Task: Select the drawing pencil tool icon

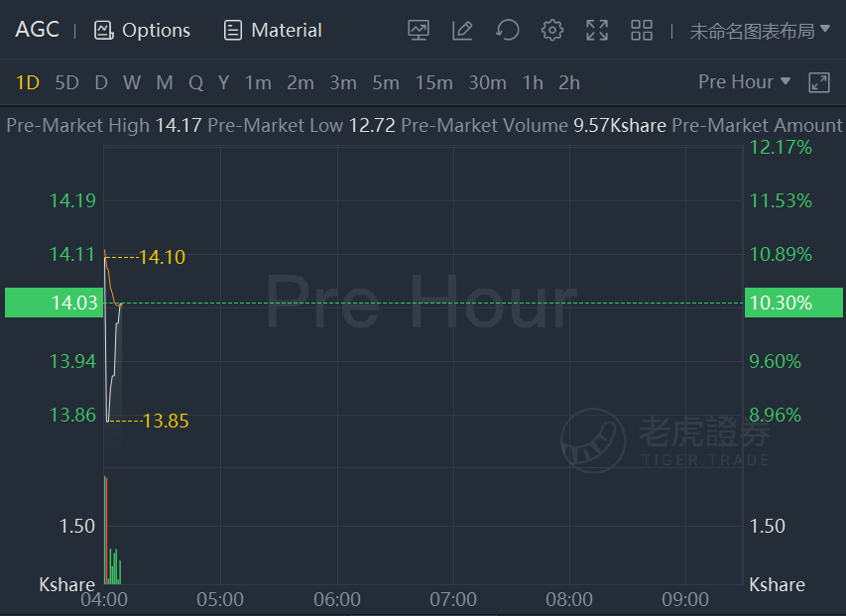Action: pos(462,30)
